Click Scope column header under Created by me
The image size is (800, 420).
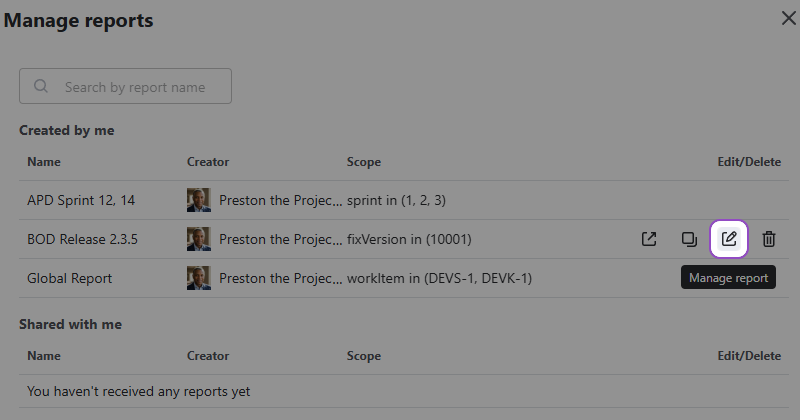click(x=364, y=162)
